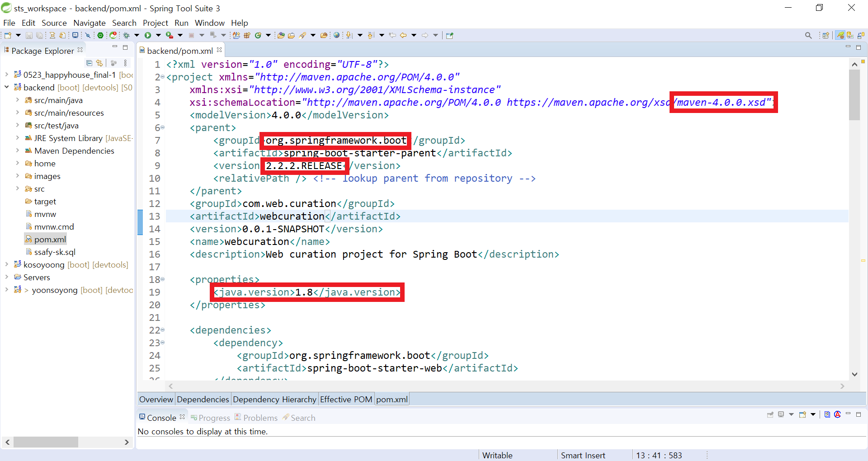The width and height of the screenshot is (868, 461).
Task: Open the Window menu
Action: click(x=210, y=23)
